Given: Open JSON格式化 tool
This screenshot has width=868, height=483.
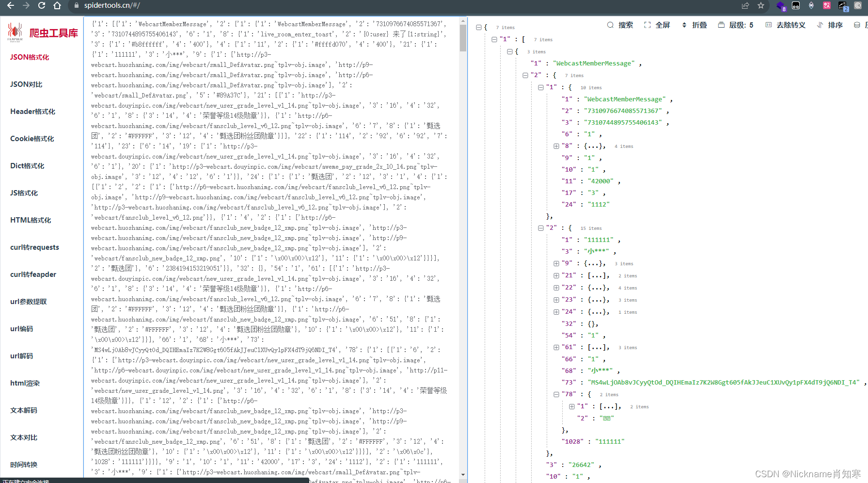Looking at the screenshot, I should pos(30,57).
